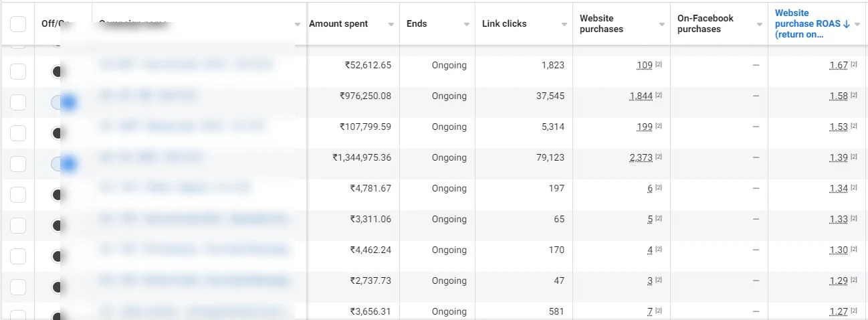This screenshot has height=320, width=868.
Task: Mark the checkbox for the ₹107,799.59 row
Action: (18, 133)
